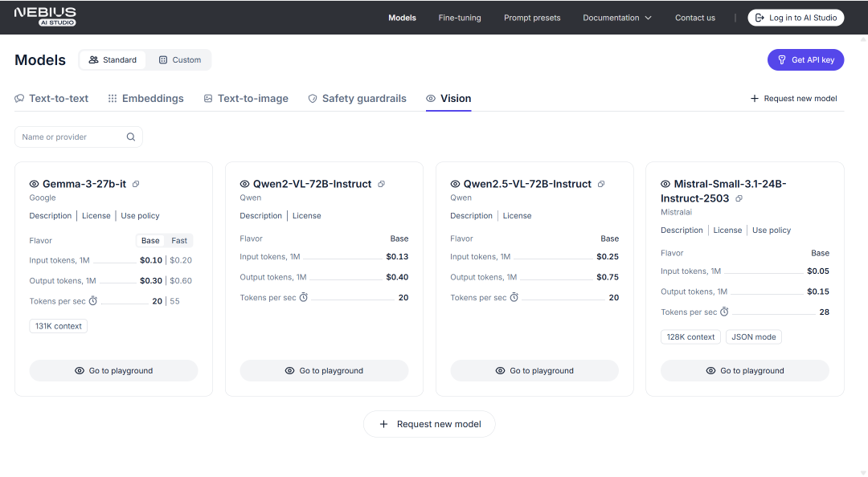Click the Gemma-3-27b-it model title
868x477 pixels.
click(84, 184)
